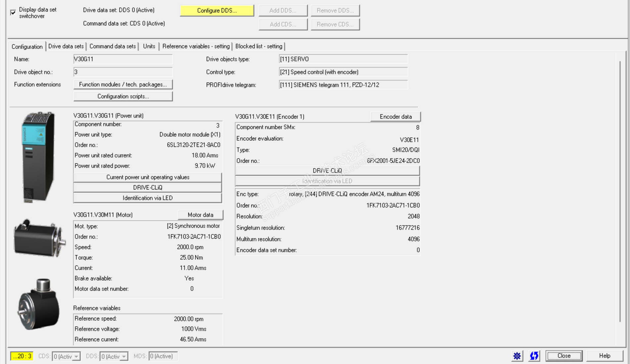Open Function modules / tech. packages
Image resolution: width=630 pixels, height=364 pixels.
coord(123,85)
